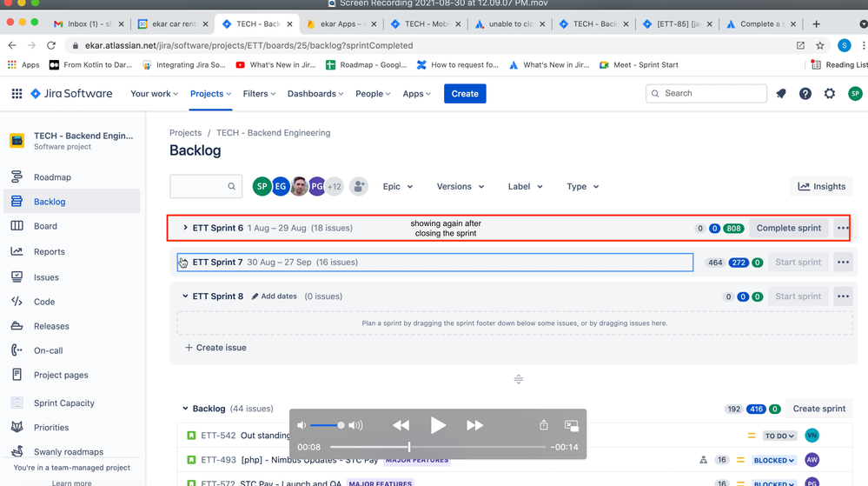
Task: Collapse the Backlog issues section
Action: 185,409
